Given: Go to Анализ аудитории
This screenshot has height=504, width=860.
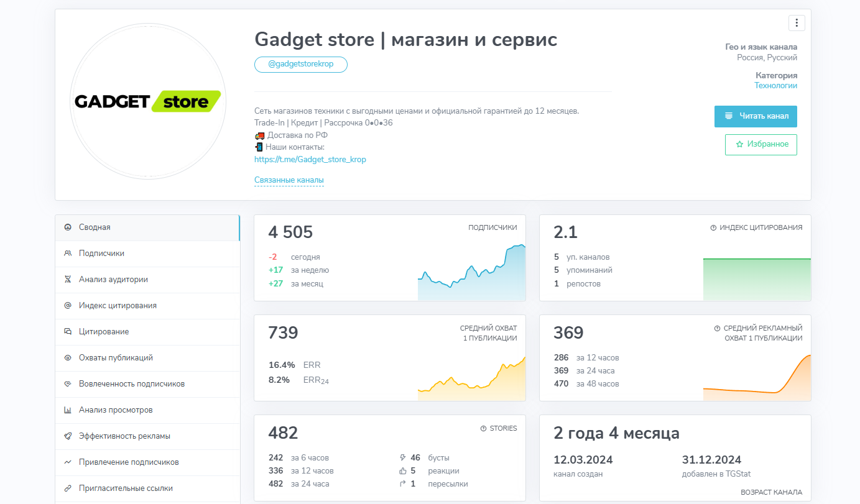Looking at the screenshot, I should (147, 280).
